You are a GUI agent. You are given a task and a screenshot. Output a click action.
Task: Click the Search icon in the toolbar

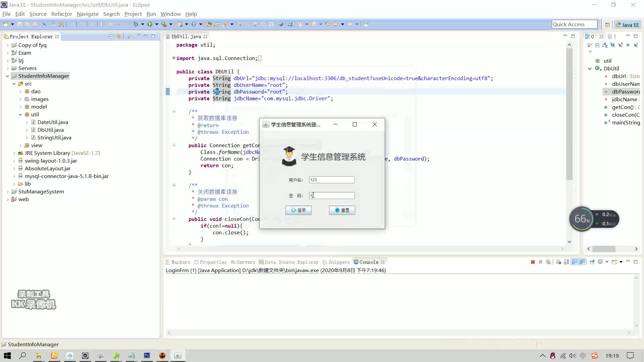point(224,24)
